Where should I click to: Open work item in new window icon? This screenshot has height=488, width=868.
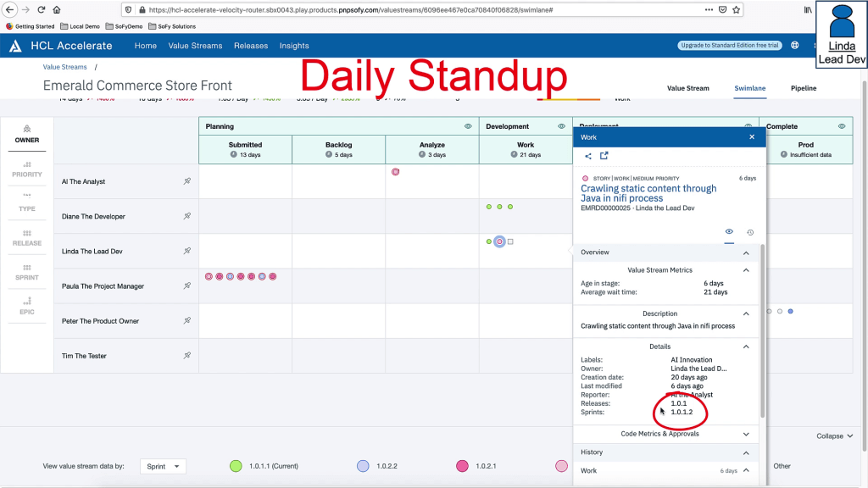pos(604,156)
